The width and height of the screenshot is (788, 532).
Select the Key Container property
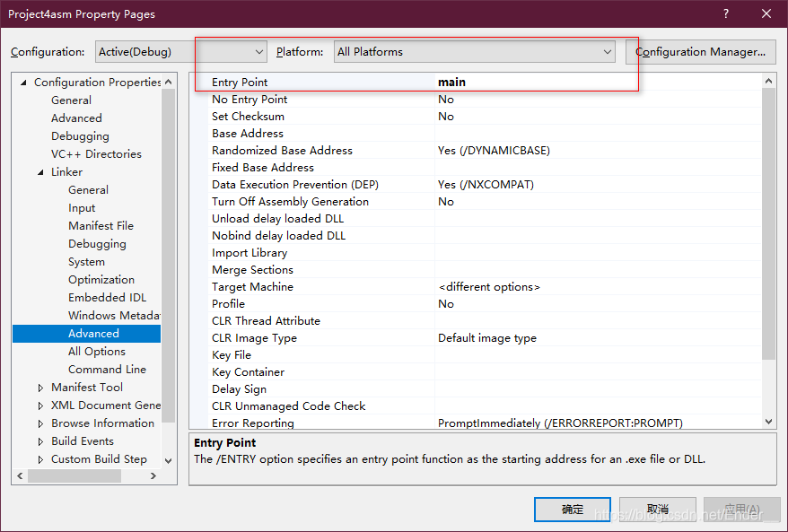pos(248,372)
